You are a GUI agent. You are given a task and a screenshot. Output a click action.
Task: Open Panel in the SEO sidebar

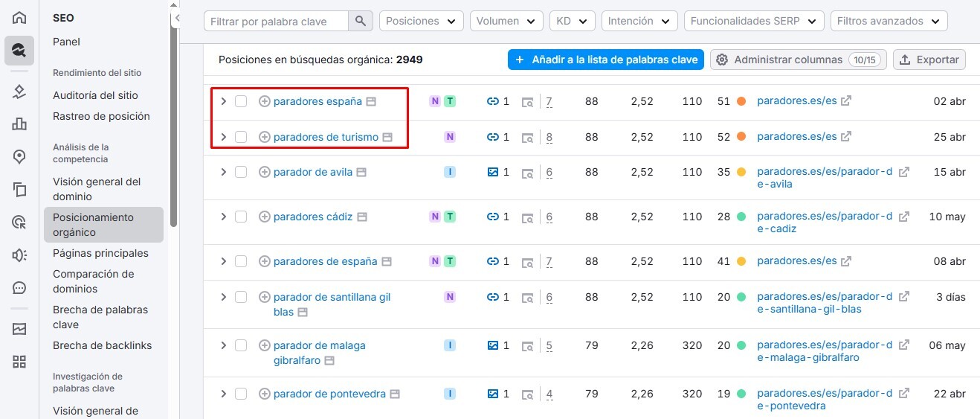pyautogui.click(x=66, y=42)
